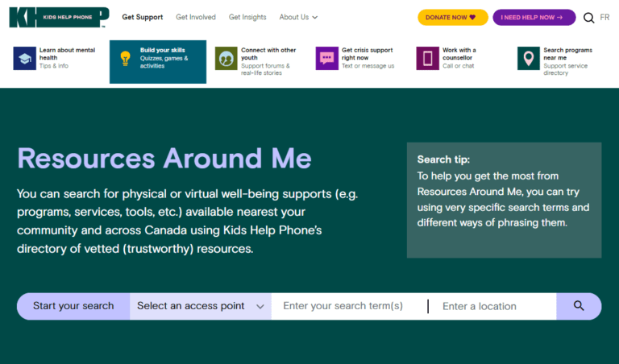Viewport: 619px width, 364px height.
Task: Open site search magnifier in header
Action: coord(589,18)
